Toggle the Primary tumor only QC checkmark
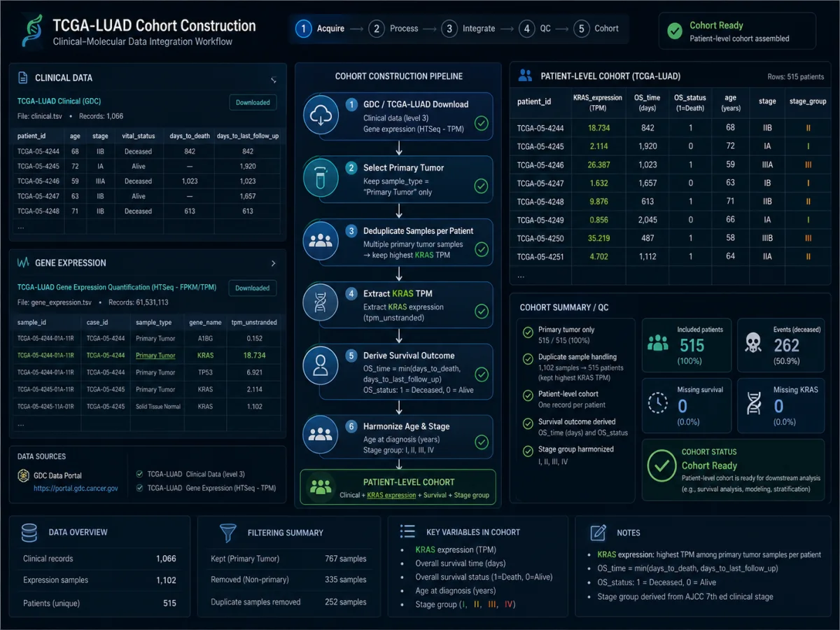 [x=528, y=332]
